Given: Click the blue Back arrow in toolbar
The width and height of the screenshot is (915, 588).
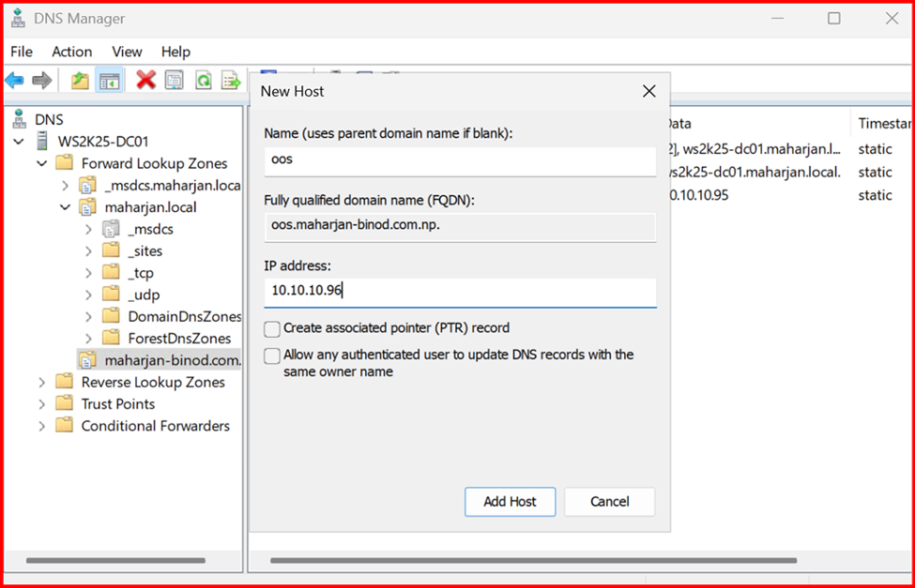Looking at the screenshot, I should [15, 81].
